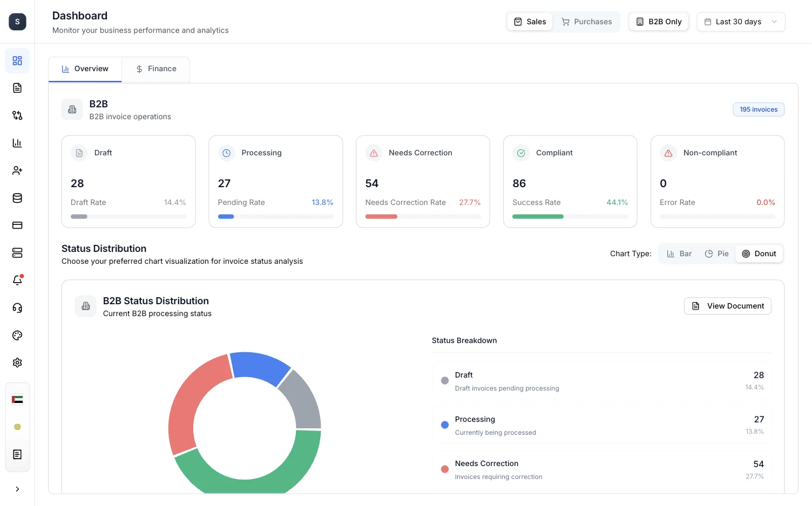Select the Pie chart type

pos(716,254)
